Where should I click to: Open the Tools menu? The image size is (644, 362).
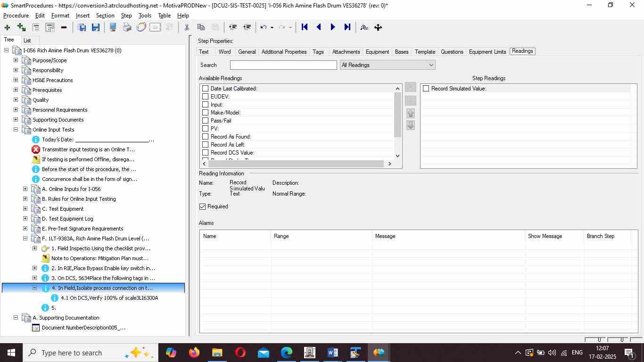click(145, 16)
